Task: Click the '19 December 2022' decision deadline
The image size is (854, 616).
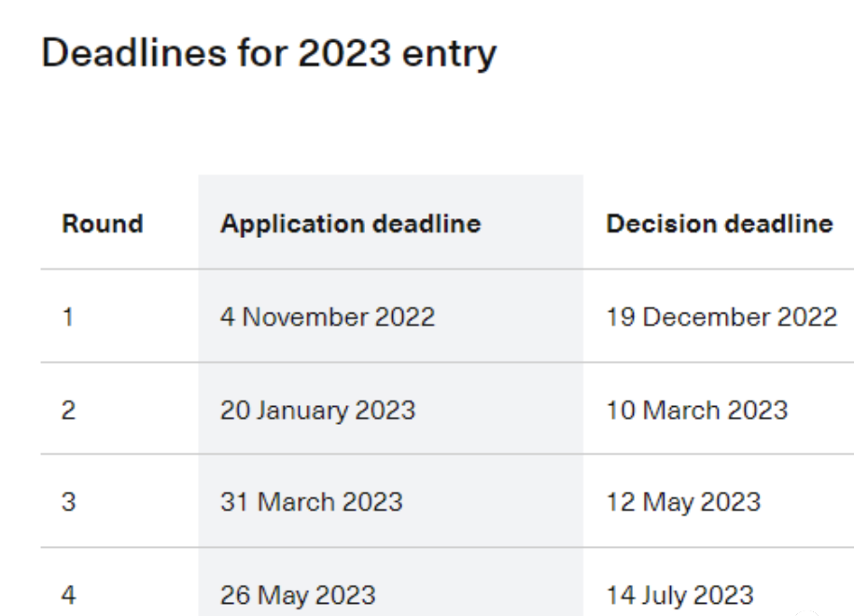Action: [721, 316]
